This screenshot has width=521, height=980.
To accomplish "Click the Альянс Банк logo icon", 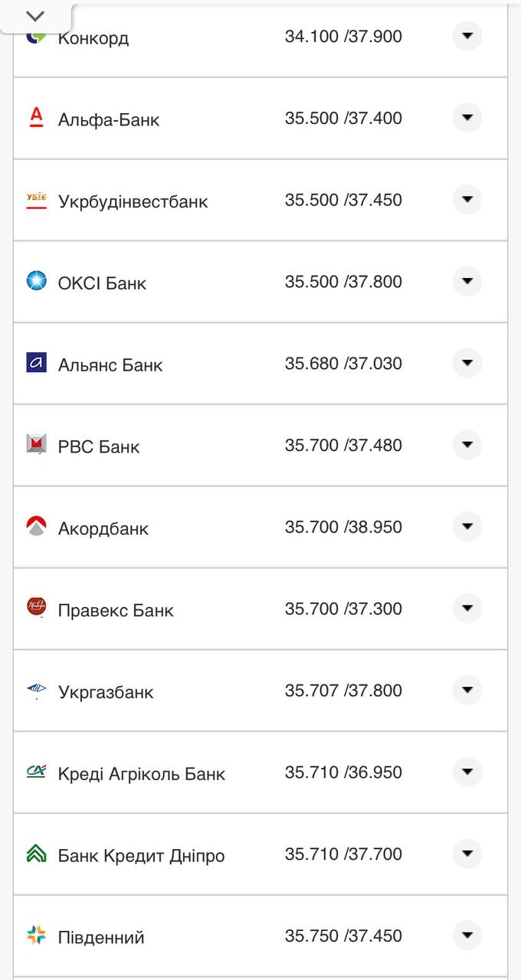I will (x=36, y=363).
